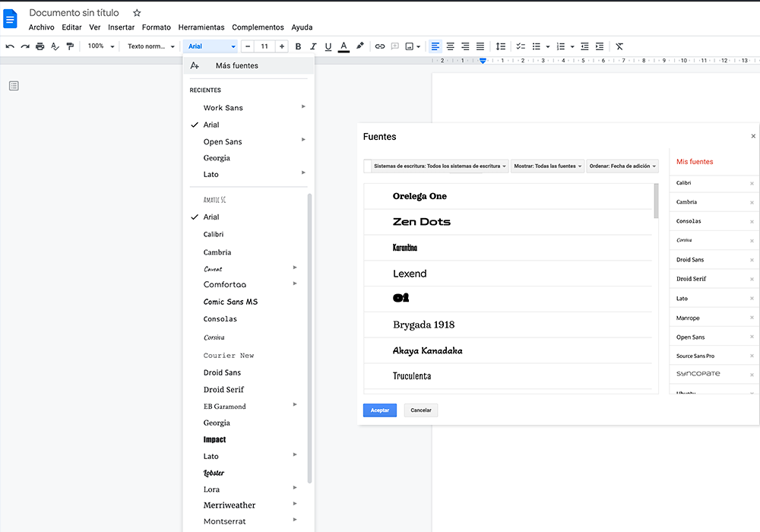Image resolution: width=760 pixels, height=532 pixels.
Task: Open the Arial font dropdown
Action: pyautogui.click(x=211, y=46)
